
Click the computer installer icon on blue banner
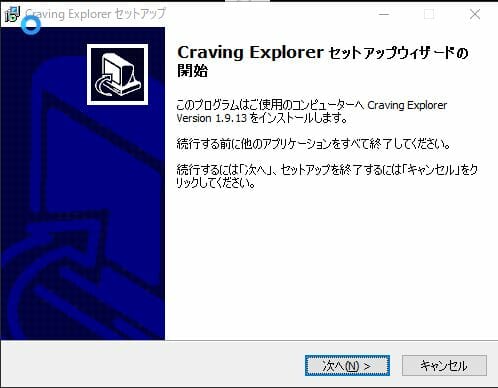point(118,75)
